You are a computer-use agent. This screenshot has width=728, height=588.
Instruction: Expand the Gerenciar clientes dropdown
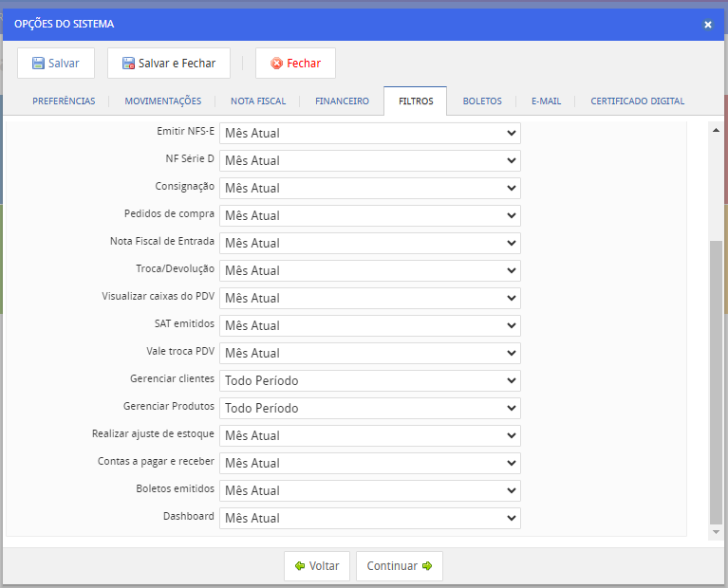point(369,380)
